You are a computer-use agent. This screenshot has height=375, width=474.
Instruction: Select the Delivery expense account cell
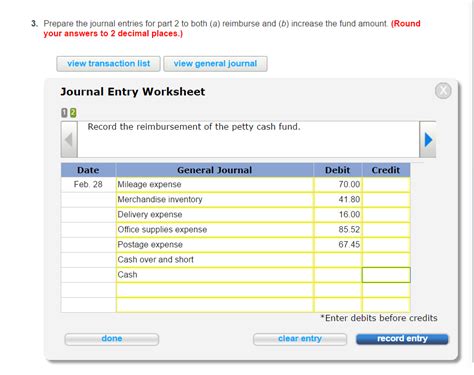click(215, 214)
